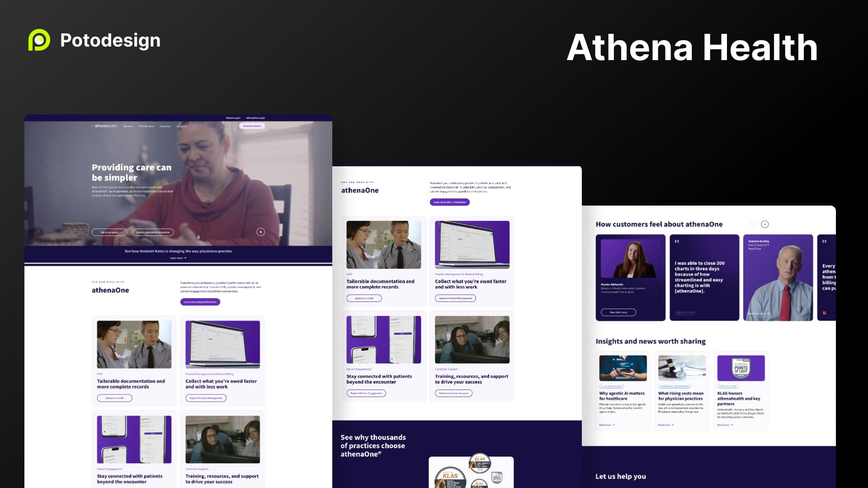Screen dimensions: 868x488
Task: Open the Company menu in the navbar
Action: tap(181, 127)
